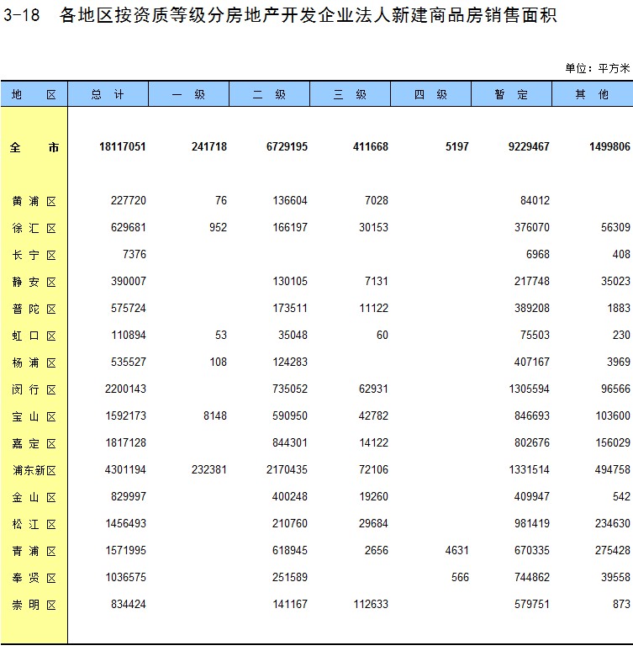633x672 pixels.
Task: Select the 暂定 column header
Action: pos(511,95)
